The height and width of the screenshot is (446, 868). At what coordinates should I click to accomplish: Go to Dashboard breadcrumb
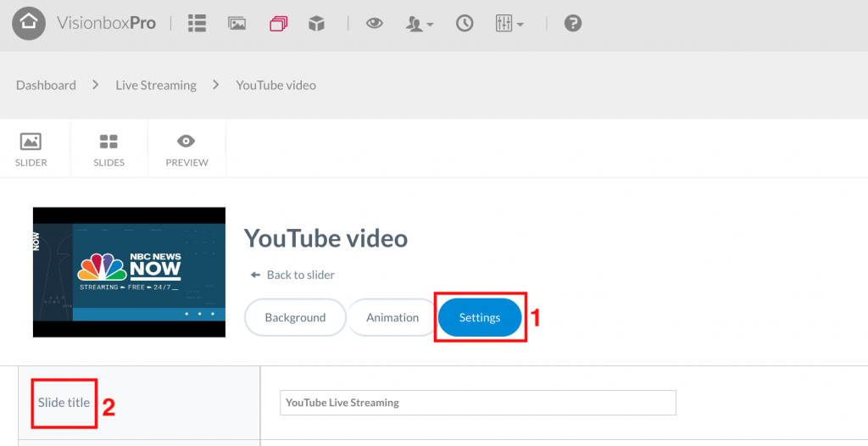click(46, 86)
